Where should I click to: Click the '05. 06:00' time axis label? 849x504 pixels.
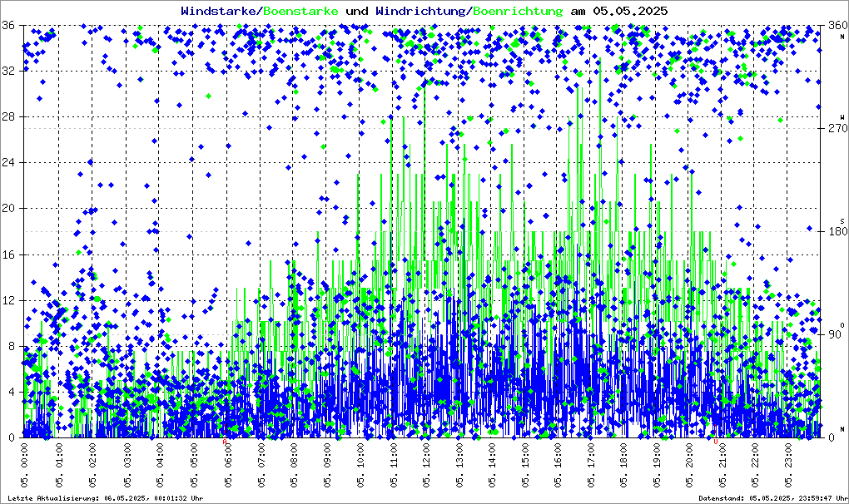pyautogui.click(x=228, y=464)
